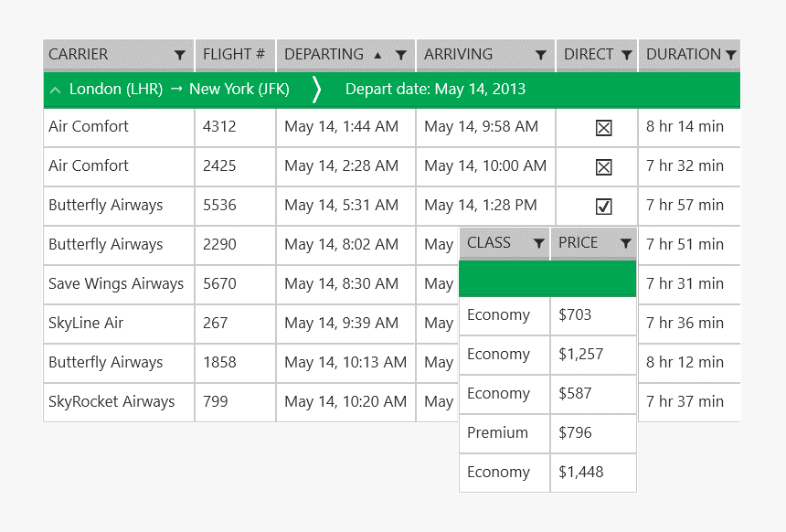
Task: Click the DEPARTING ascending sort arrow
Action: click(377, 55)
